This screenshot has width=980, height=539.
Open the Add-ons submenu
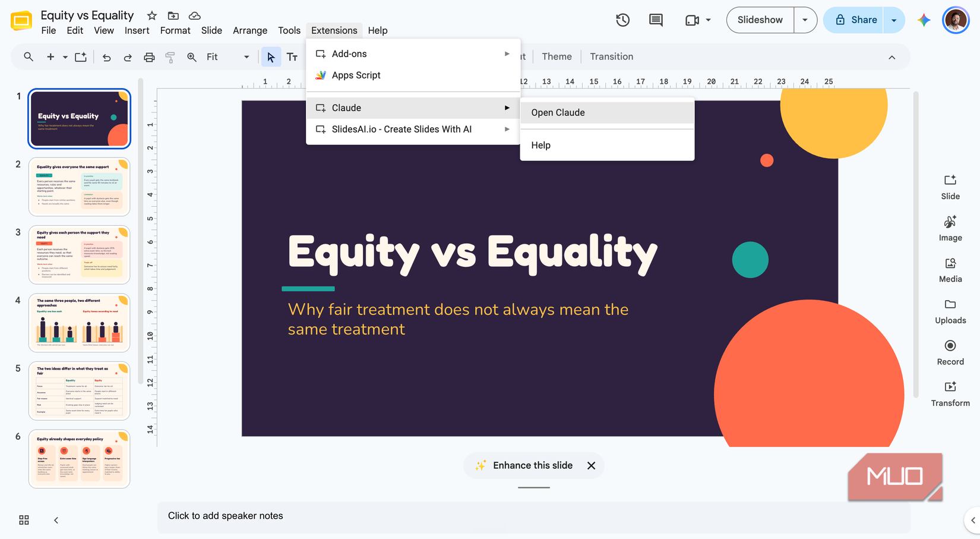point(413,53)
